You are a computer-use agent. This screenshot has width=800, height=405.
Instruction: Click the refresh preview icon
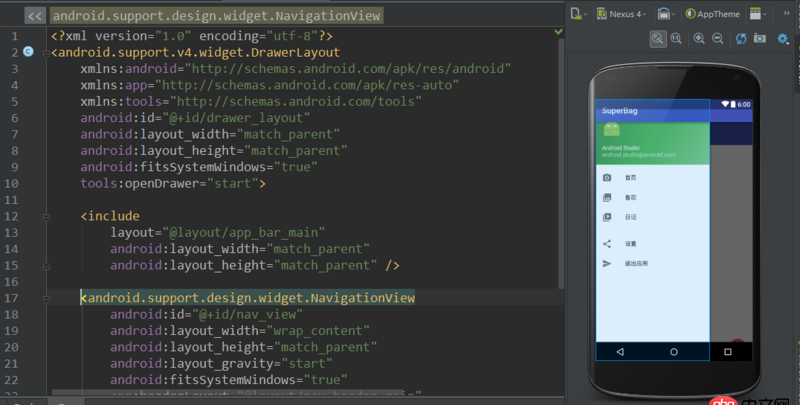[x=741, y=39]
